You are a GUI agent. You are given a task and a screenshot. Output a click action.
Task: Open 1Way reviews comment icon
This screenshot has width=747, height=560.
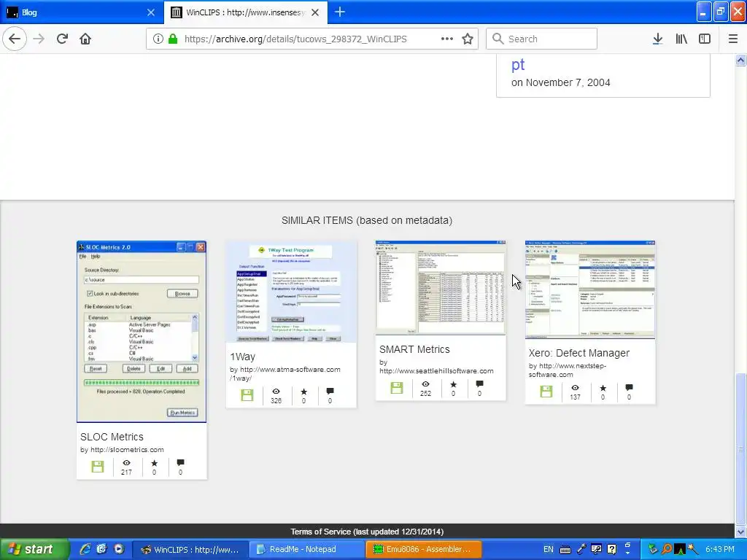click(330, 391)
